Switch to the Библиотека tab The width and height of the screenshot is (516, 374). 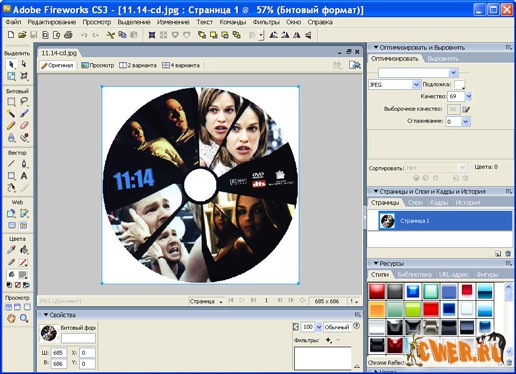[414, 274]
